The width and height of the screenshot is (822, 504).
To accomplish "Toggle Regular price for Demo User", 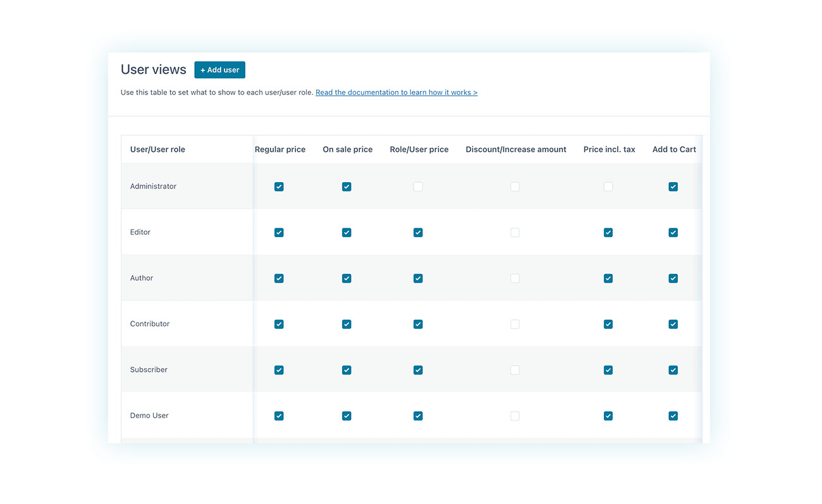I will pyautogui.click(x=279, y=416).
